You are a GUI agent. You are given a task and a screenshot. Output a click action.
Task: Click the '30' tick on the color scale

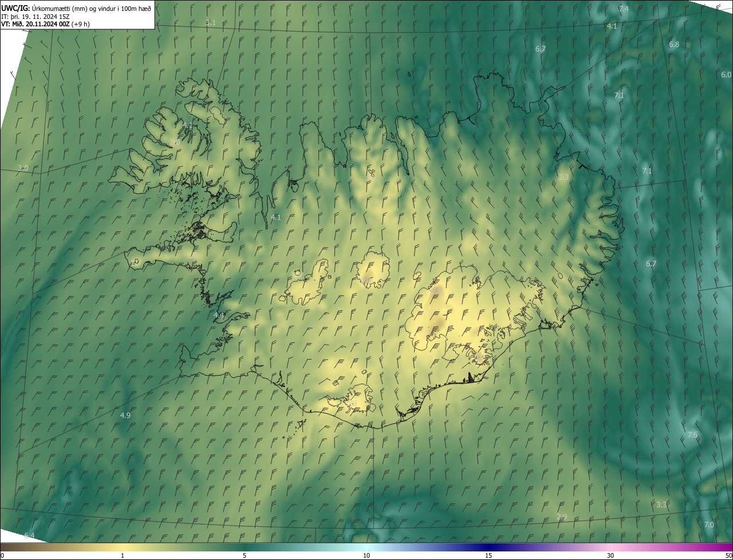[610, 556]
